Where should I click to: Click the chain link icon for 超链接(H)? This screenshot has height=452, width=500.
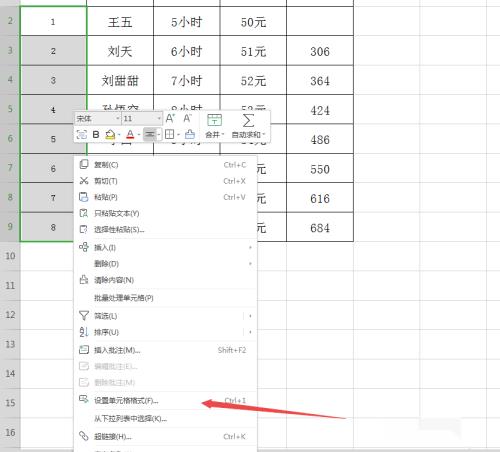[84, 436]
